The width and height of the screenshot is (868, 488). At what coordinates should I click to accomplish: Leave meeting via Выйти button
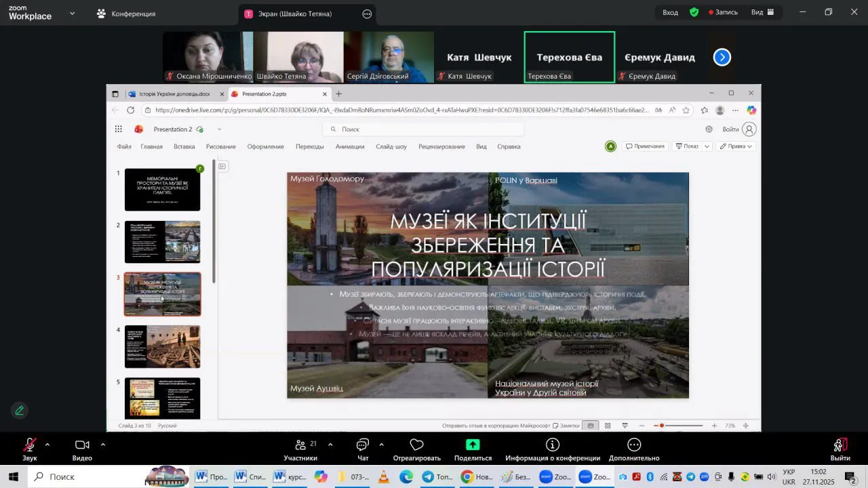pyautogui.click(x=840, y=446)
